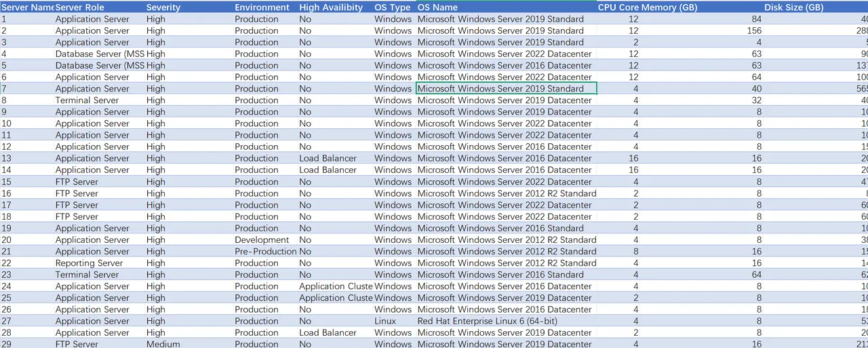This screenshot has width=868, height=348.
Task: Click the Red Hat Enterprise Linux 6 cell
Action: [x=506, y=322]
